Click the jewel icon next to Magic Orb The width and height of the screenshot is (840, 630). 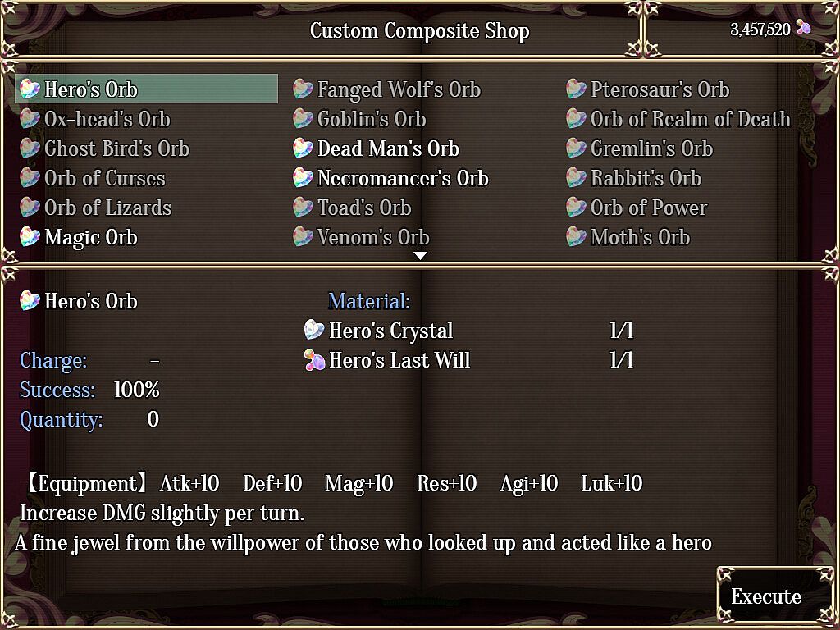pos(30,237)
